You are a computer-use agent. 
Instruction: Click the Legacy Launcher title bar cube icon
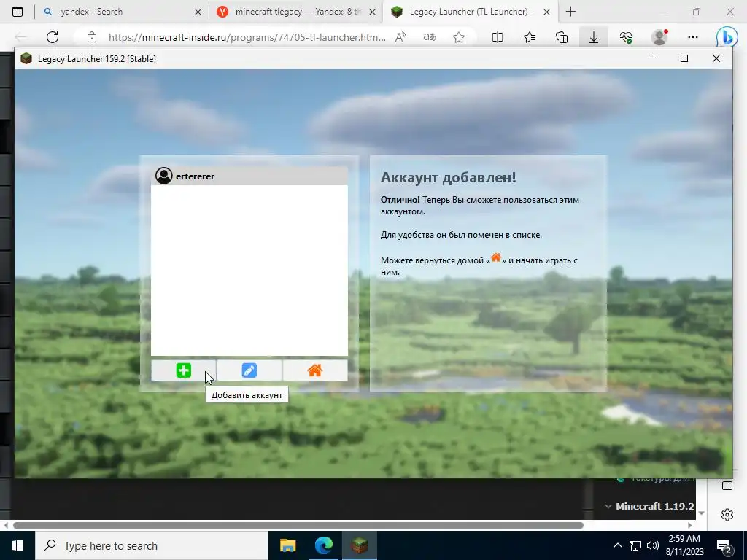click(26, 58)
